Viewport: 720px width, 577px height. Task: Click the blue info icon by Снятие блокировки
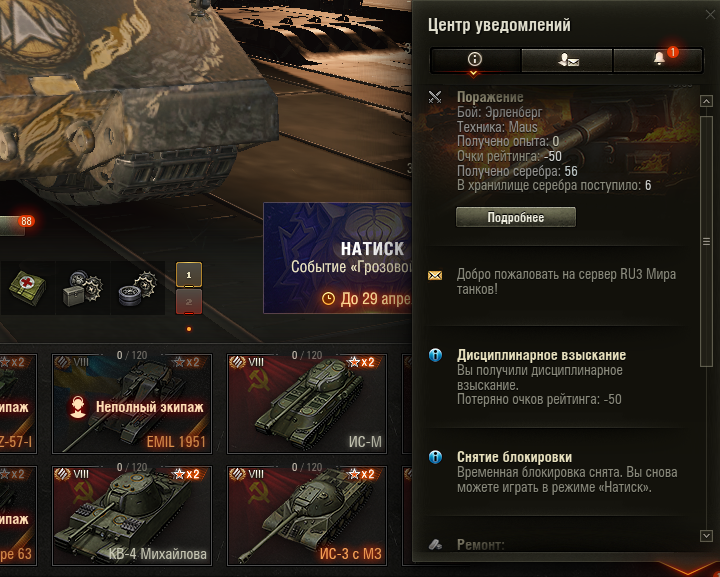click(x=435, y=457)
